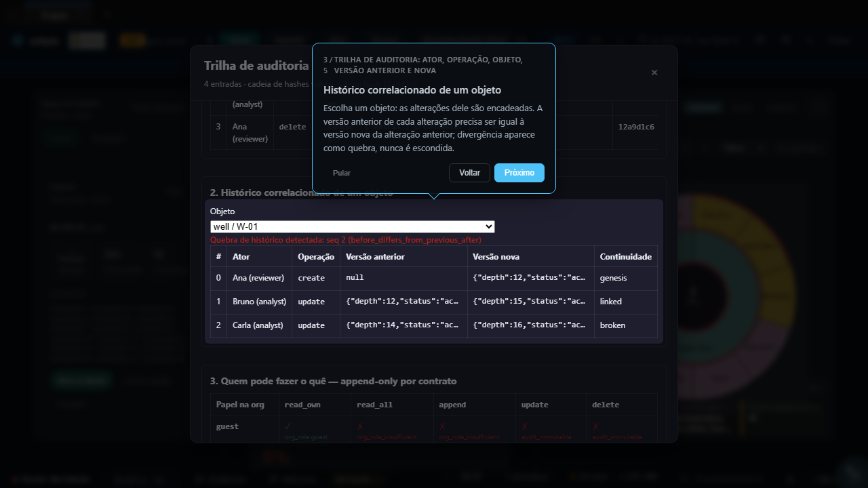Click the Próximo button in the tour popover
Image resolution: width=868 pixels, height=488 pixels.
tap(519, 173)
